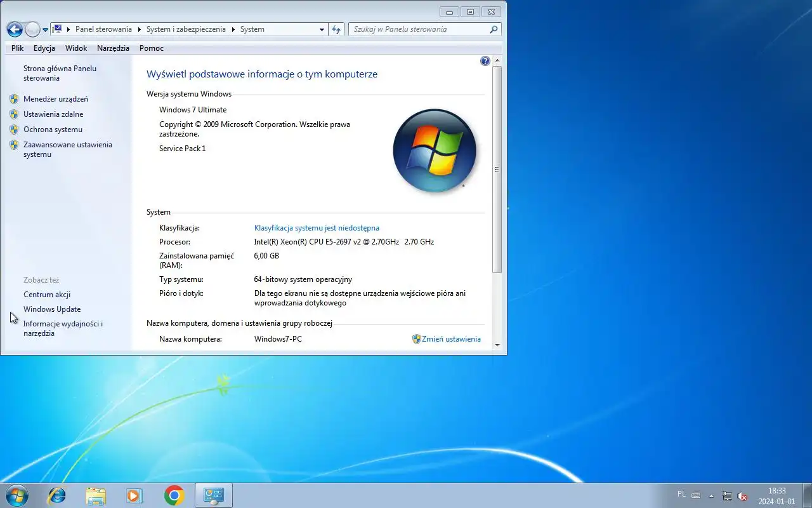Click shield icon beside Menedżer urządzeń
Screen dimensions: 812x508
[14, 99]
